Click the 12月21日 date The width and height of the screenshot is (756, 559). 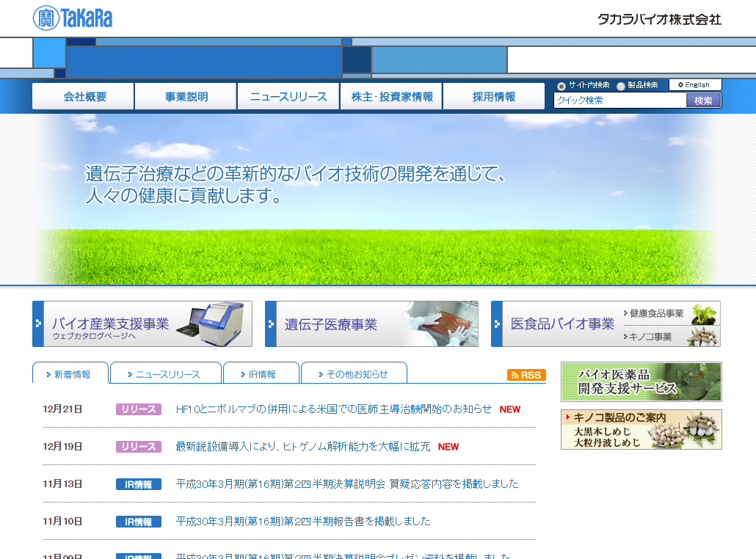click(x=62, y=409)
